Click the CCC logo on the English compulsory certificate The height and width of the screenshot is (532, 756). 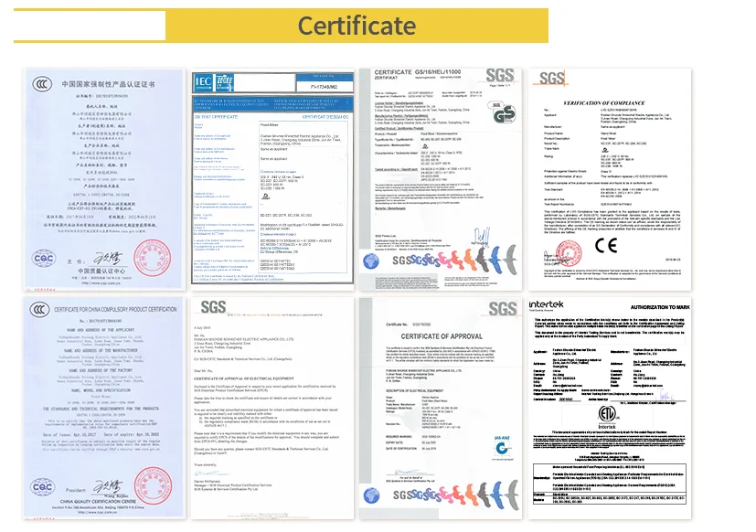pos(39,309)
